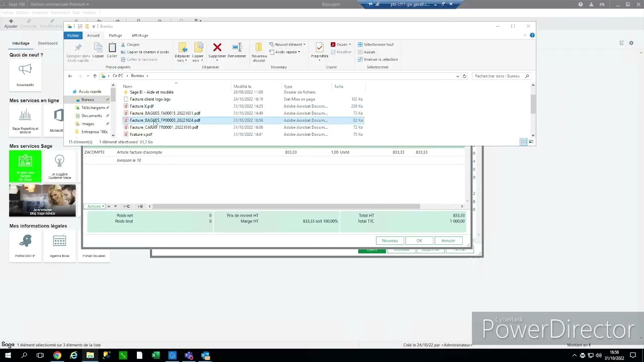This screenshot has height=362, width=644.
Task: Open Sage Reporting et analyse tile
Action: (25, 121)
